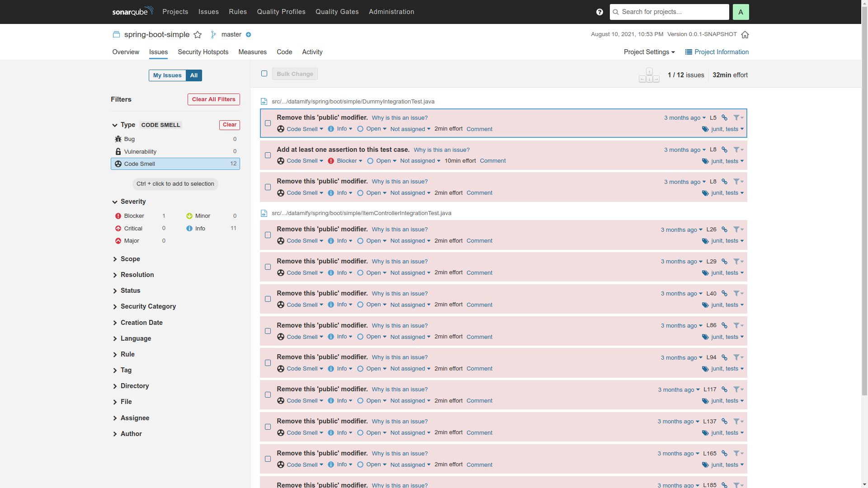The image size is (868, 488).
Task: Switch to the Measures tab
Action: point(252,52)
